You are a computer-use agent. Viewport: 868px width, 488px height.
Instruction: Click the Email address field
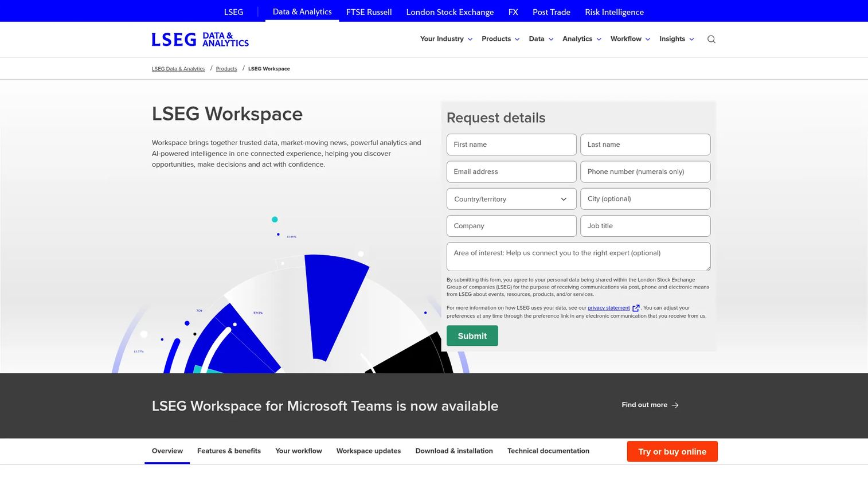[511, 171]
